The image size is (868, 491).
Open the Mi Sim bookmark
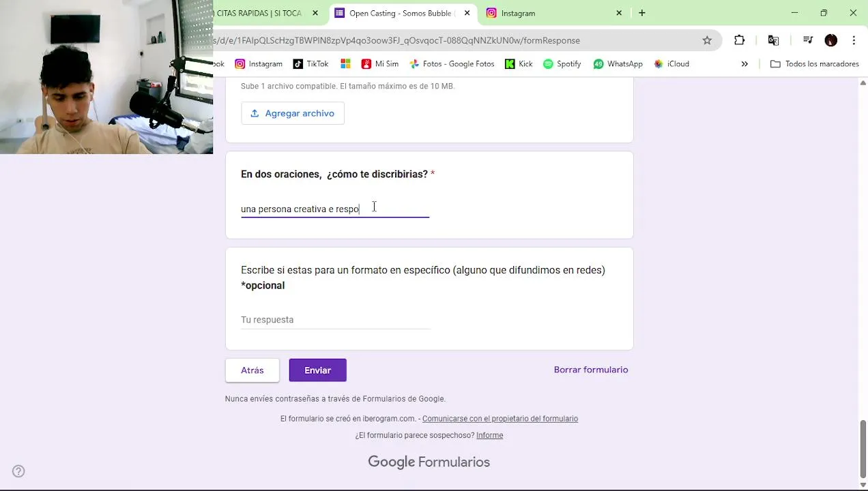coord(380,63)
